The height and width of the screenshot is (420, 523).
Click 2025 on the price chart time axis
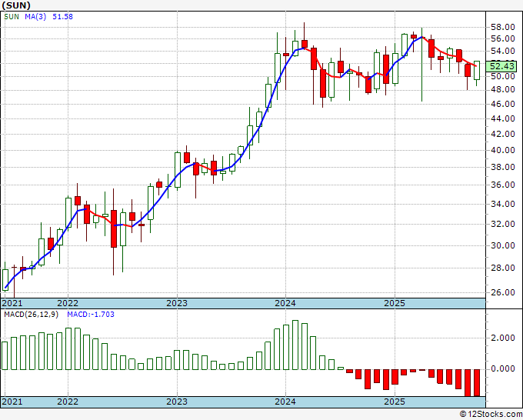point(395,303)
